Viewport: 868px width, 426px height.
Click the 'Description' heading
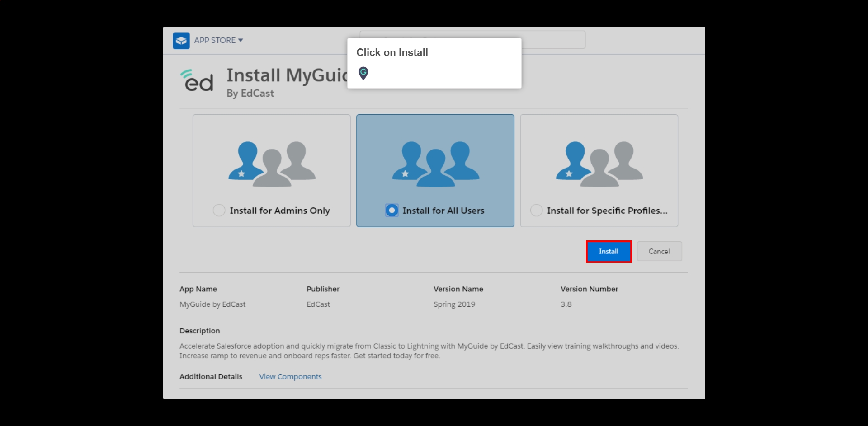click(199, 331)
